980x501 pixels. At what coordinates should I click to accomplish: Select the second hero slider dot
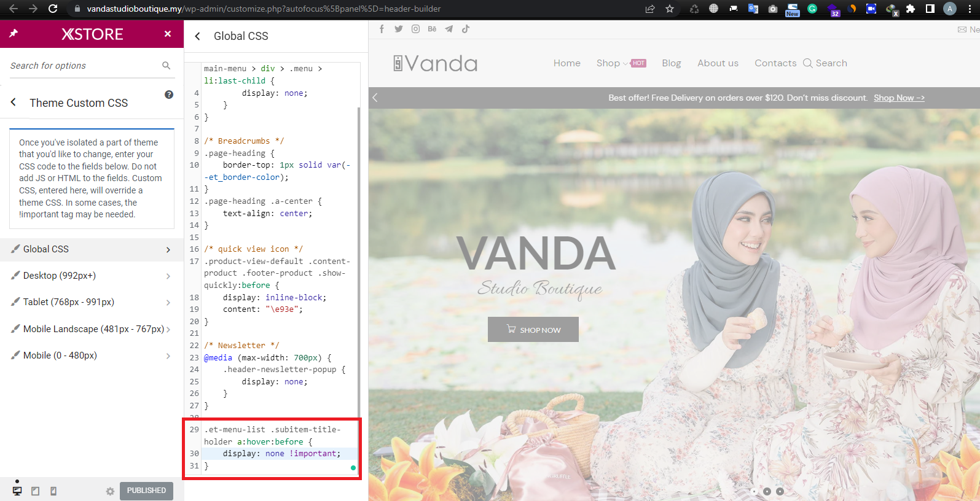click(767, 491)
